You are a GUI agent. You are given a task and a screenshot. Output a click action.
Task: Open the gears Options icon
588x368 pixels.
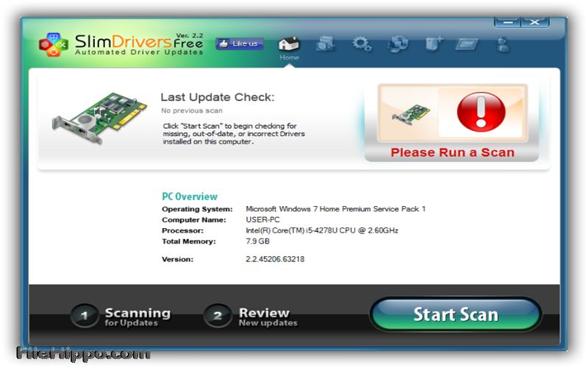[362, 43]
